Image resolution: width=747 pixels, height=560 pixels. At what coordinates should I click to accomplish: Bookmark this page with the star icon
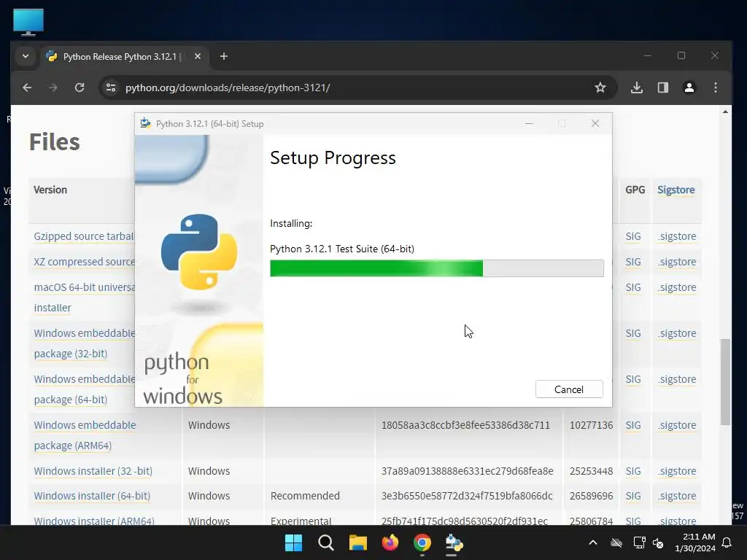coord(600,87)
